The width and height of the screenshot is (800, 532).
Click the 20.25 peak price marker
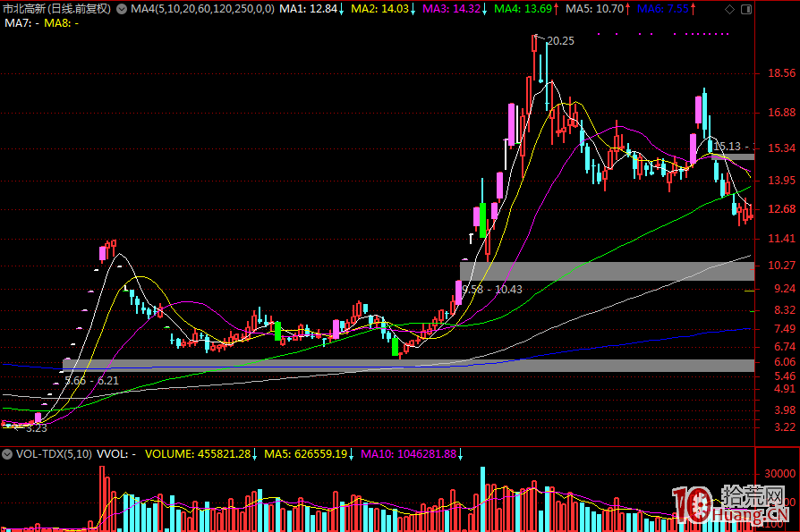click(x=559, y=41)
